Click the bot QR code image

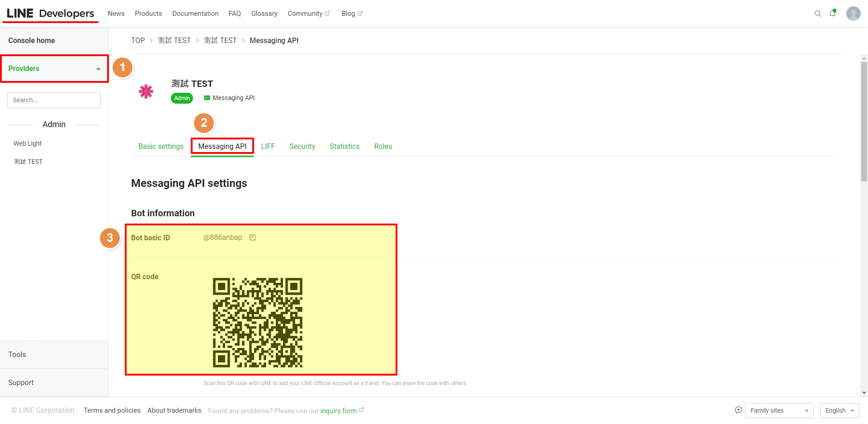(x=257, y=322)
